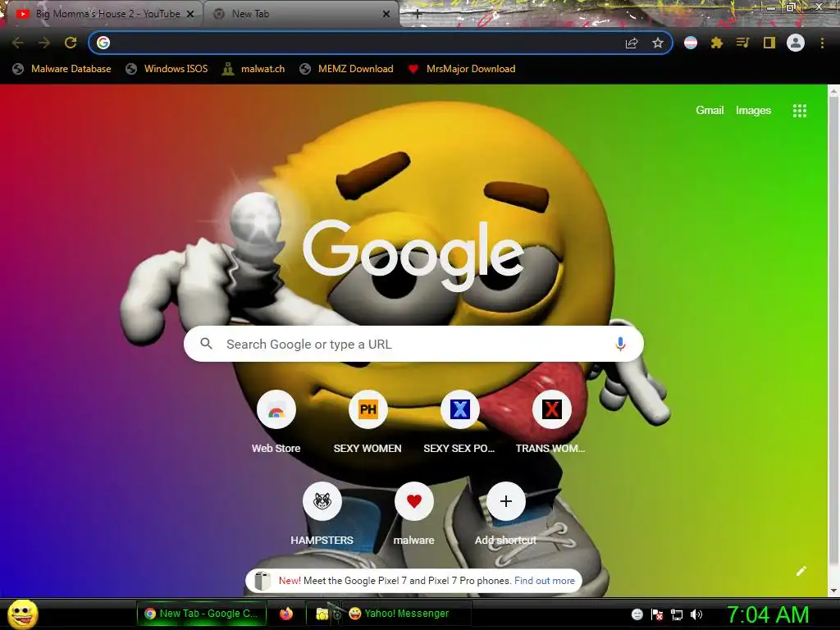Select the New Tab tab
Viewport: 840px width, 630px height.
(300, 14)
